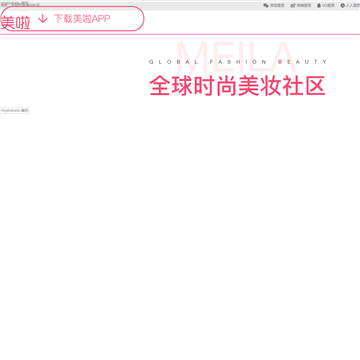This screenshot has height=360, width=360.
Task: Log in via 微信登录 link
Action: (x=277, y=5)
